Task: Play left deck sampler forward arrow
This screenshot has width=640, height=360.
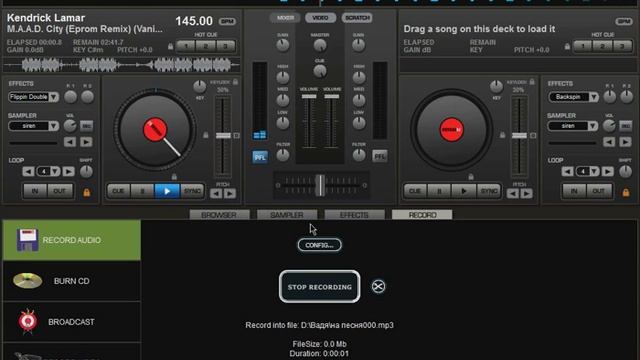Action: pos(86,142)
